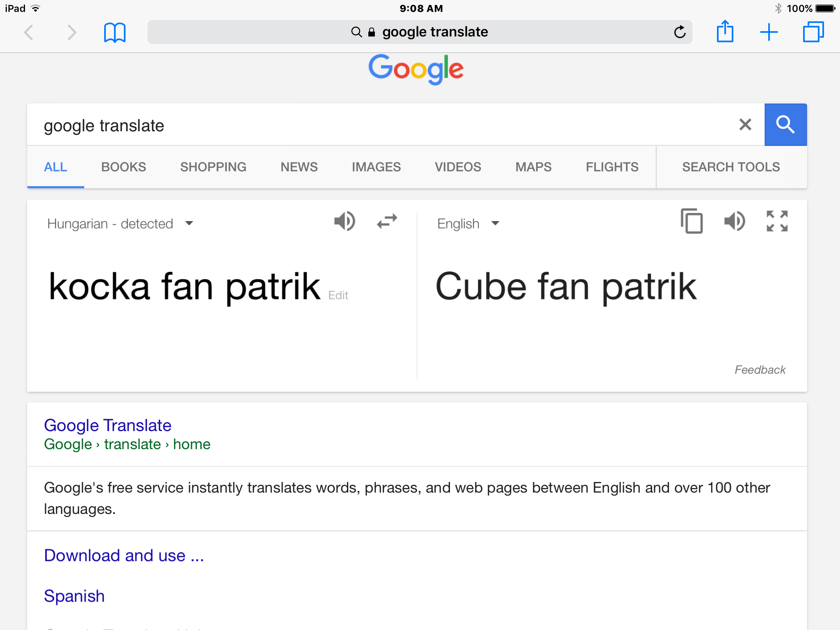Swap the source and target languages
The width and height of the screenshot is (840, 630).
coord(387,221)
